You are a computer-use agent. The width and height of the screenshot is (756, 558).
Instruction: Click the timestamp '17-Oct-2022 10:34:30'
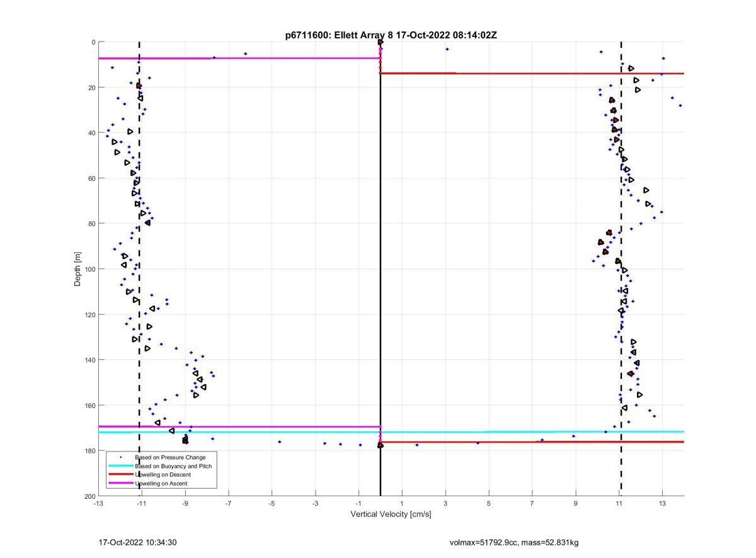coord(137,542)
